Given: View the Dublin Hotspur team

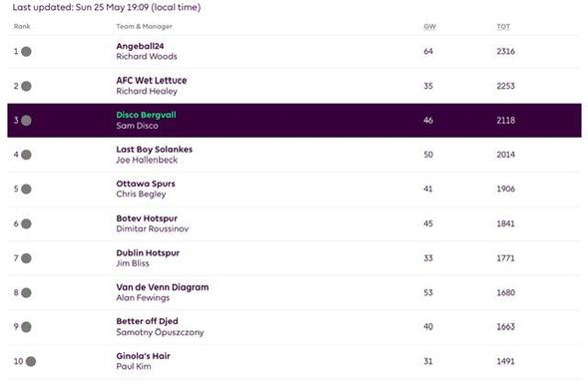Looking at the screenshot, I should 148,253.
